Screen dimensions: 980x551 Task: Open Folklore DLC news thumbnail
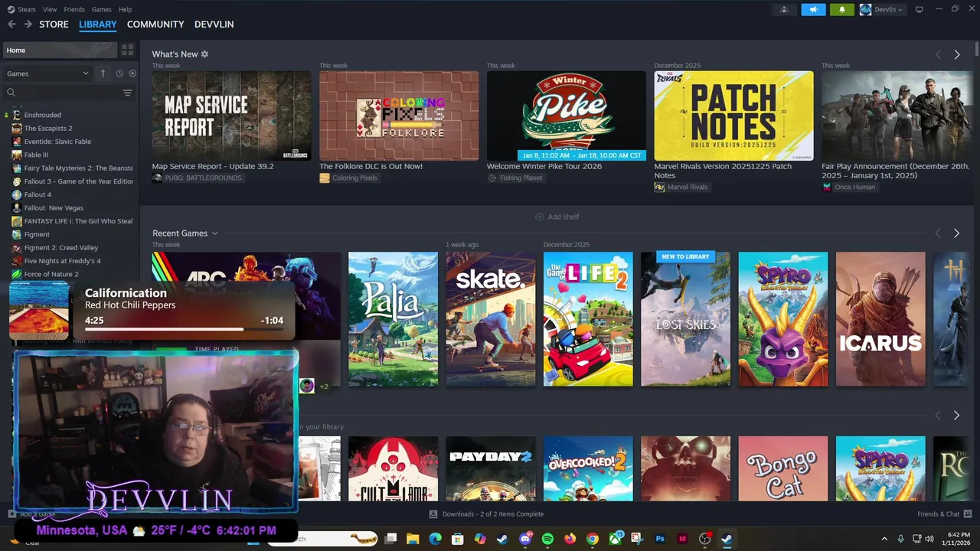coord(399,116)
